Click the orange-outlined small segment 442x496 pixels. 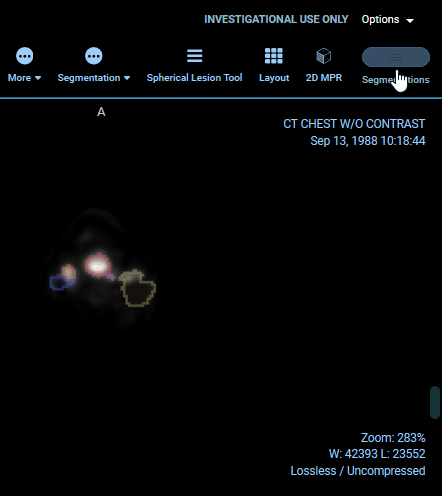pos(69,272)
